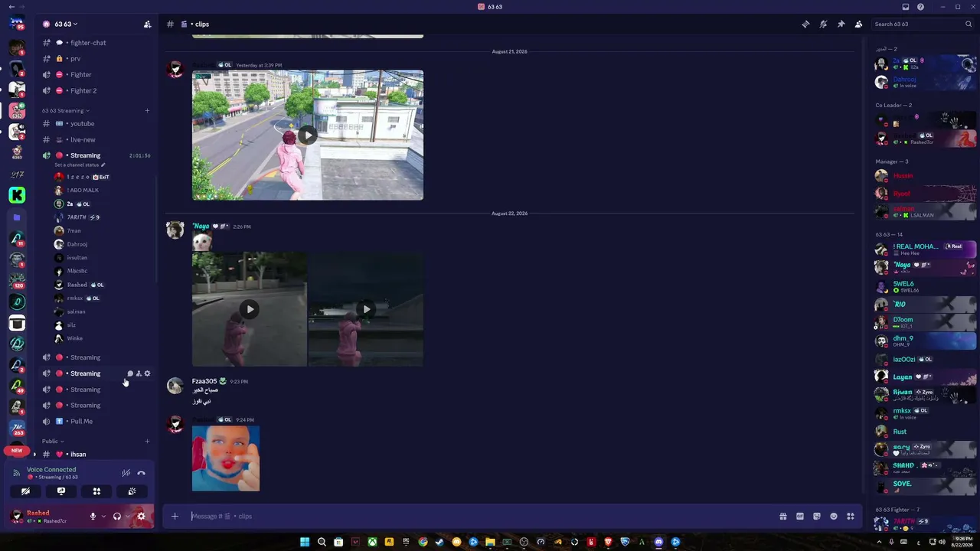Open the Inbox icon in title bar
The height and width of the screenshot is (551, 980).
pyautogui.click(x=906, y=7)
